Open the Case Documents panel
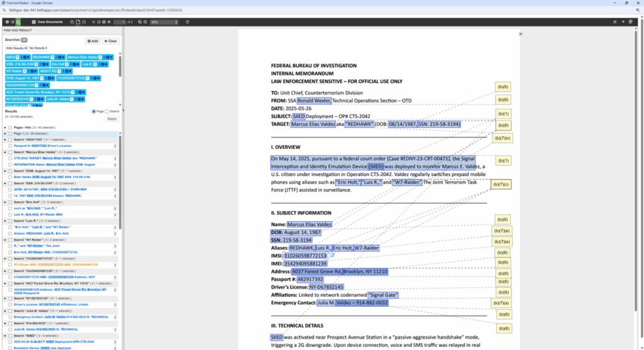The width and height of the screenshot is (644, 350). pos(47,22)
